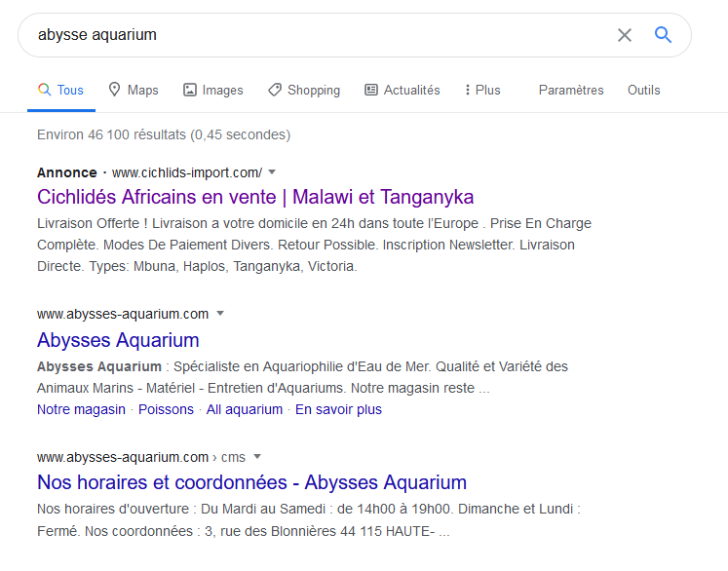Open dropdown arrow beside the abysses-aquarium.com › cms URL

(x=257, y=456)
